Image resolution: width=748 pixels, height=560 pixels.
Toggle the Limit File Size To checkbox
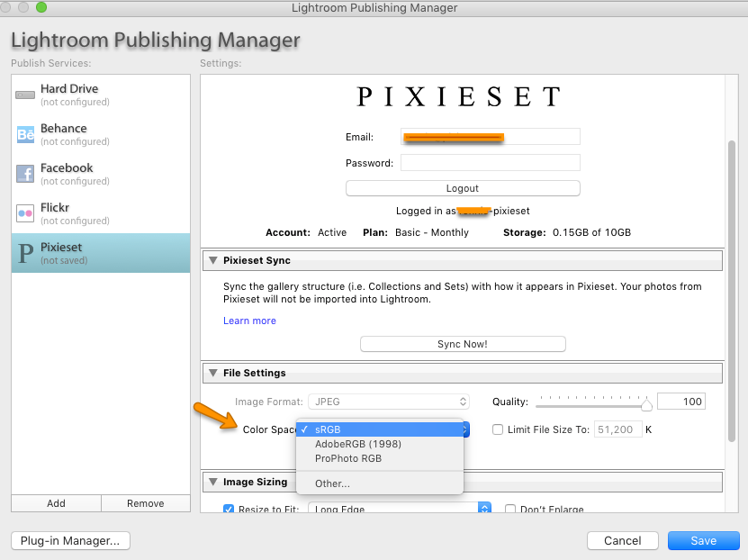(498, 429)
